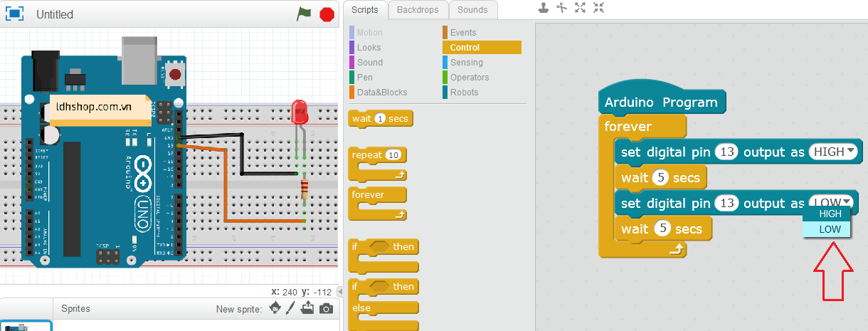Select the Control block category

click(482, 48)
